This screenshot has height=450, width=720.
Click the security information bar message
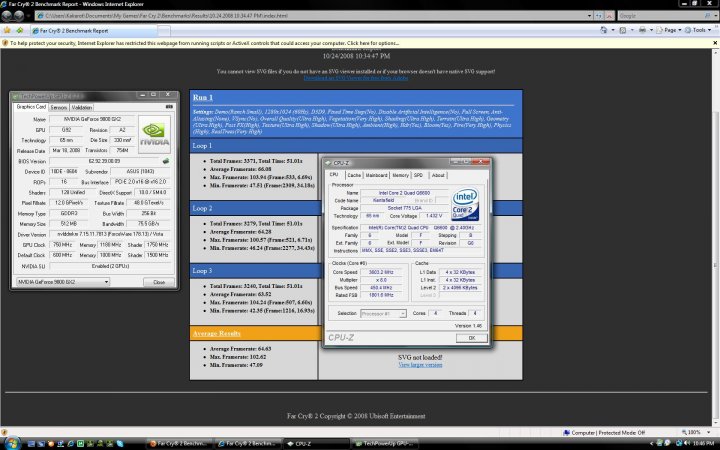point(204,43)
